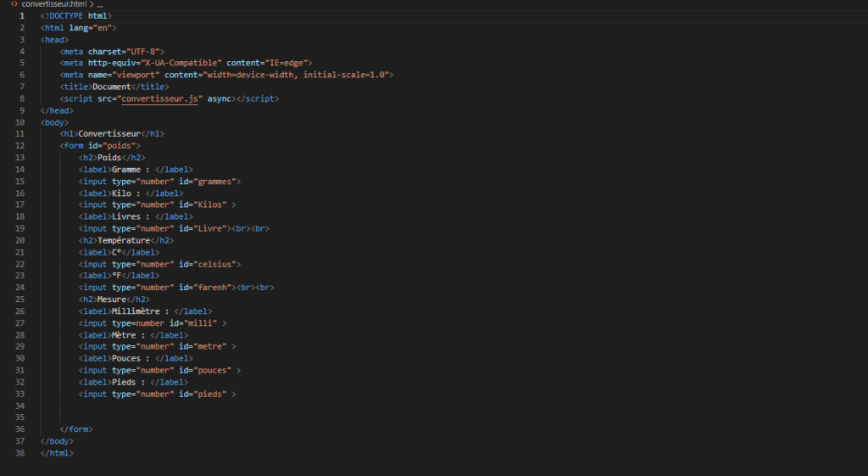This screenshot has height=476, width=868.
Task: Click the 'Mètre :' label text
Action: [x=129, y=335]
